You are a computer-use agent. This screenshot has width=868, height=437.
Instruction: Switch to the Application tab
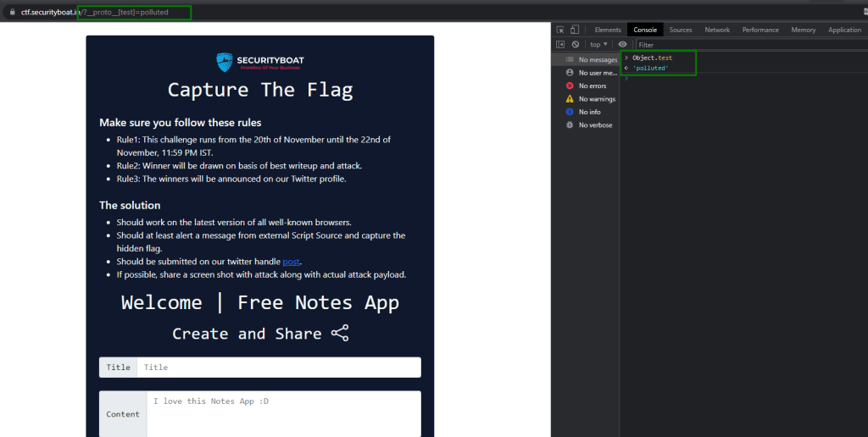click(844, 30)
